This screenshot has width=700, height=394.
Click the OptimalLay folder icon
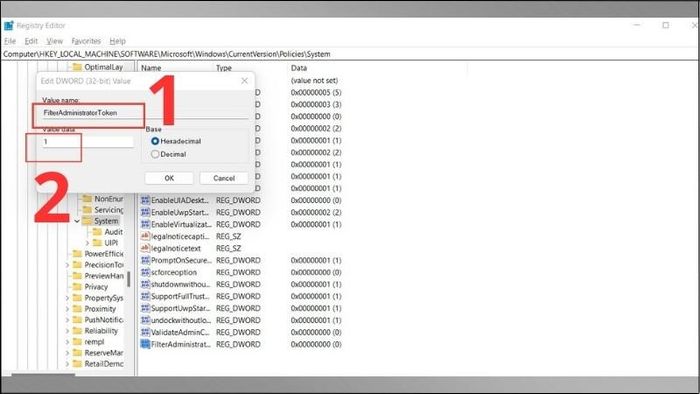coord(77,67)
